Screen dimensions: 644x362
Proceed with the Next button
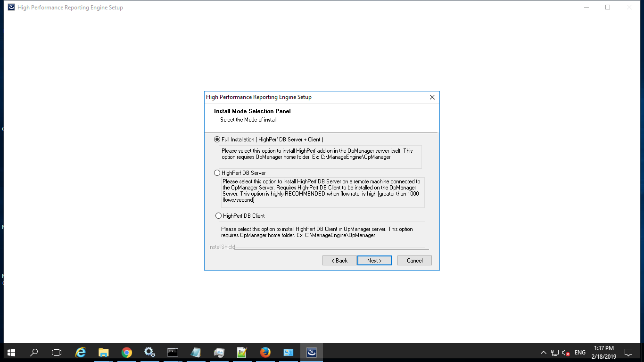[x=374, y=261]
